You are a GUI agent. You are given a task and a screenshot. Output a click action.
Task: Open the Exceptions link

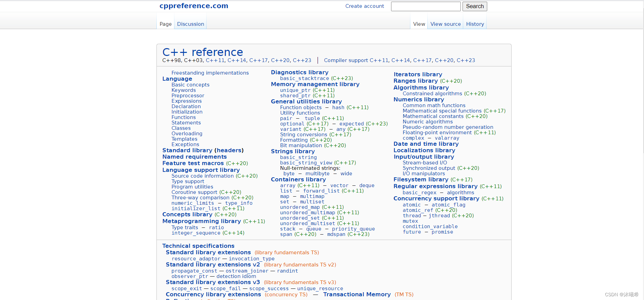(x=185, y=144)
